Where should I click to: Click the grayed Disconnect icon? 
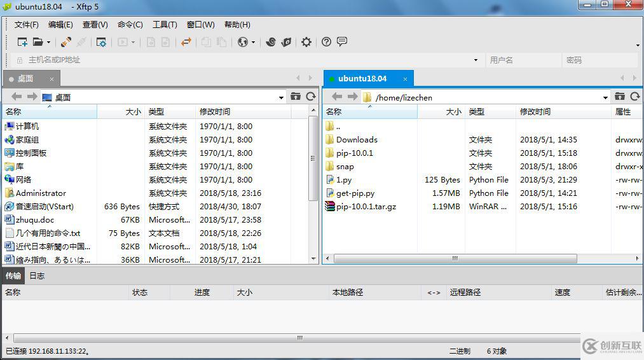[x=81, y=42]
